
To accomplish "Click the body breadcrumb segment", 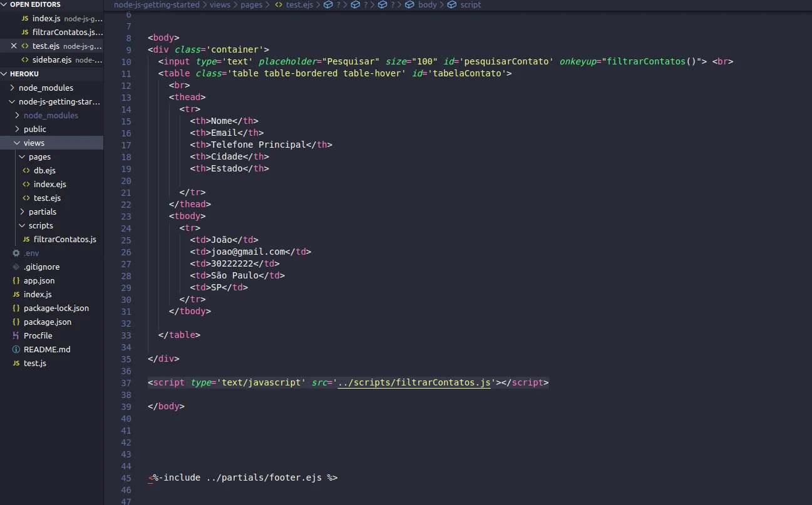I will 427,4.
